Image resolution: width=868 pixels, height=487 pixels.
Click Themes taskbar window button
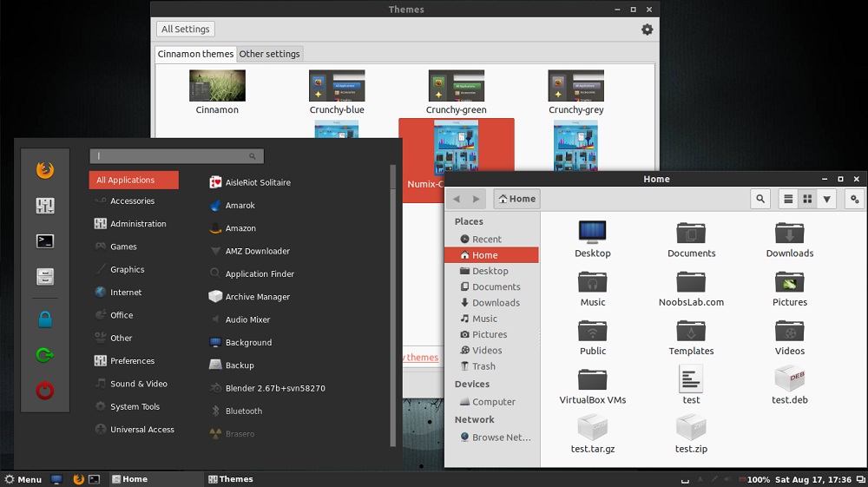click(231, 479)
